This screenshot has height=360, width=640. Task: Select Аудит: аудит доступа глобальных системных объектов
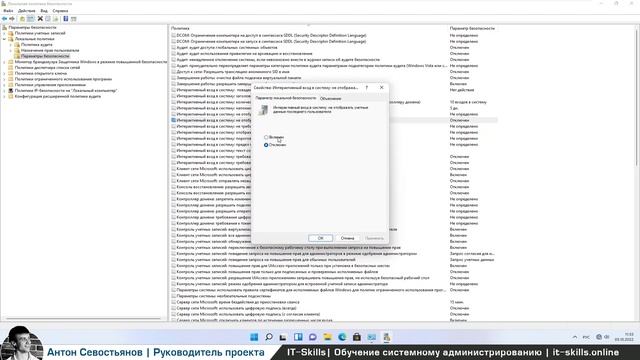pyautogui.click(x=227, y=47)
